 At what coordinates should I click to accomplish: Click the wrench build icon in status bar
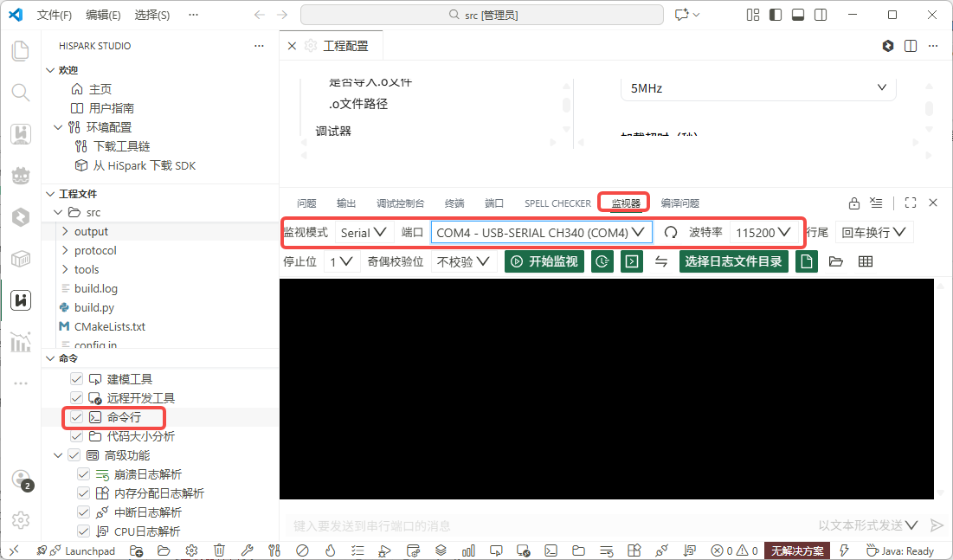coord(247,550)
